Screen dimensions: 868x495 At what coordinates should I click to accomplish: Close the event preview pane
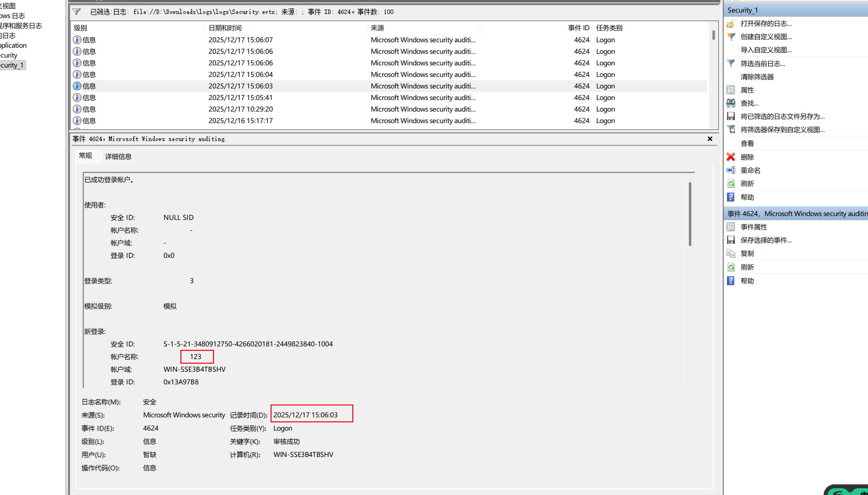point(710,139)
